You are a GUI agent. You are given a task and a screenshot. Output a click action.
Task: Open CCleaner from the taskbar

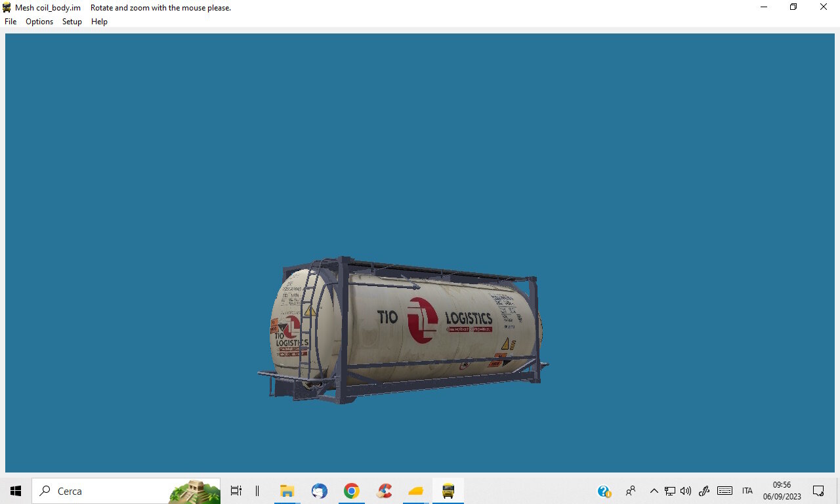tap(385, 491)
